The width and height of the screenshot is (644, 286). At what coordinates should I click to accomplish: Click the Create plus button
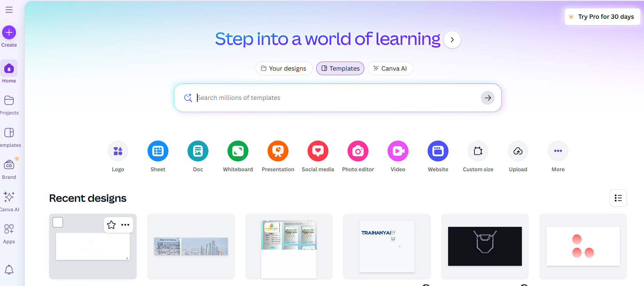click(x=9, y=32)
